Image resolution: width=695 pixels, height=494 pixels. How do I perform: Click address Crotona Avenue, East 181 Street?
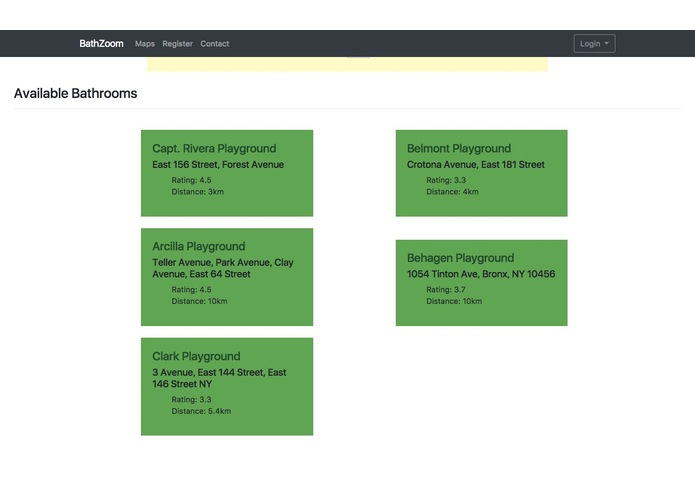click(x=476, y=164)
